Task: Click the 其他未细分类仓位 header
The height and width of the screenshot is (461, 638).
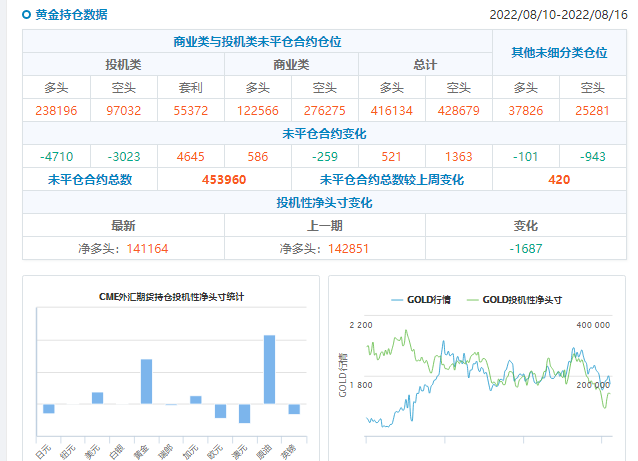Action: coord(559,52)
